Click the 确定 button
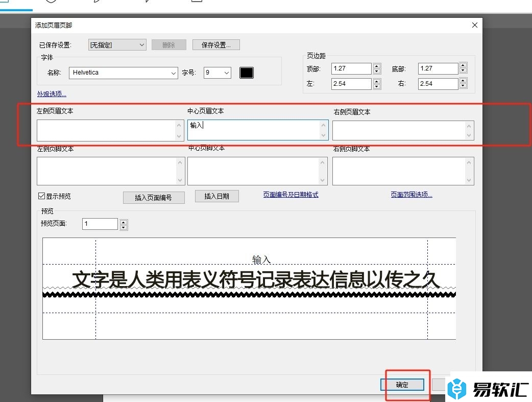 coord(402,385)
